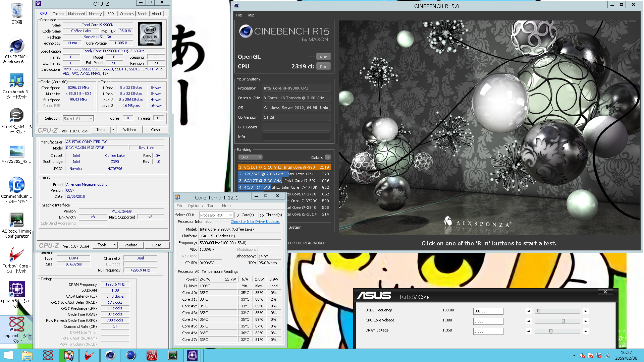Run the OpenGL benchmark in Cinebench
Image resolution: width=644 pixels, height=362 pixels.
(323, 57)
